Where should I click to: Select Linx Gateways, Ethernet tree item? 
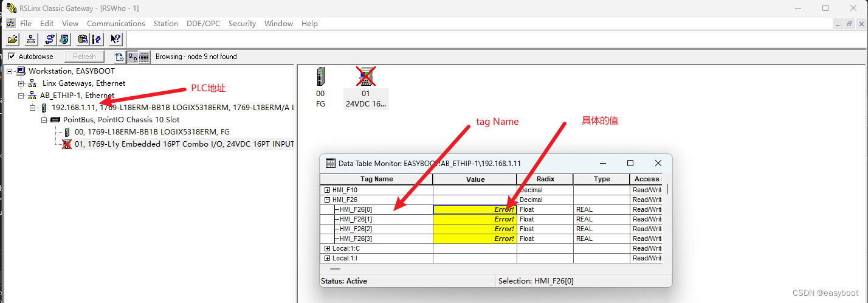coord(84,83)
